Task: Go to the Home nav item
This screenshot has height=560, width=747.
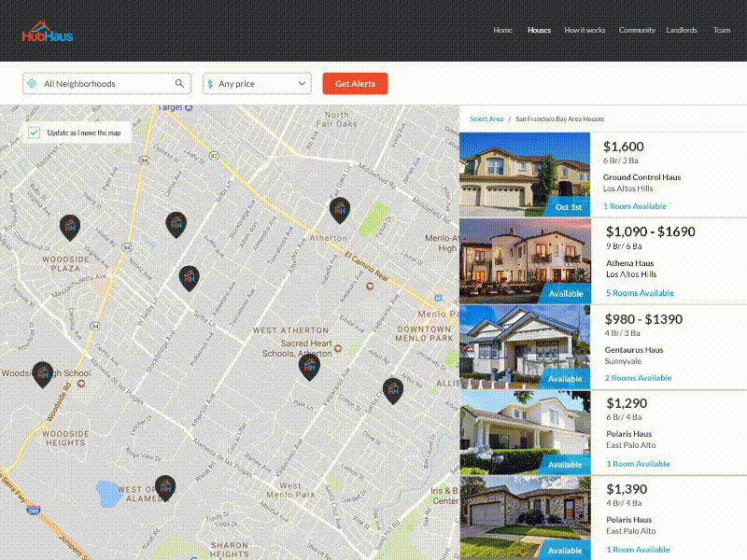Action: (502, 30)
